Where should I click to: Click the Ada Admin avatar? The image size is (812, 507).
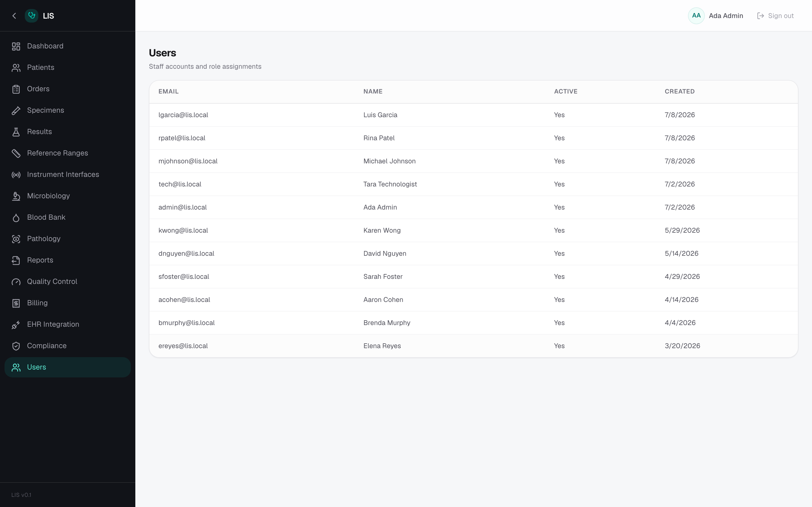tap(696, 16)
